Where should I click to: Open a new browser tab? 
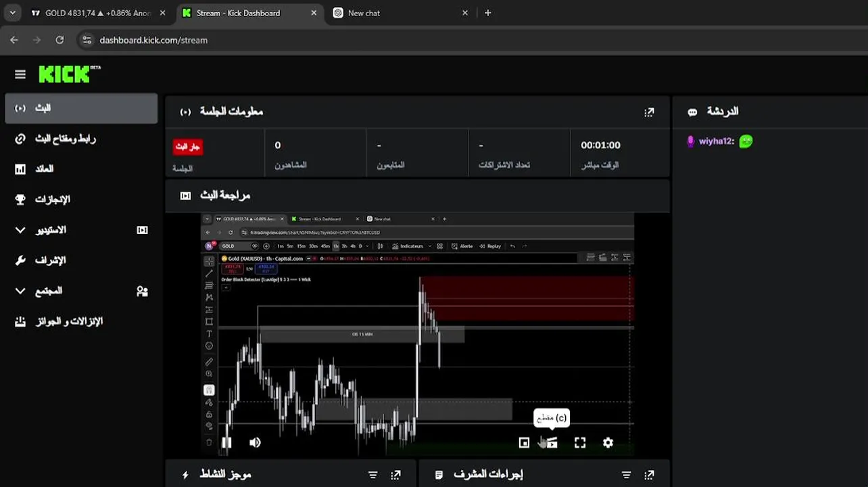(488, 13)
